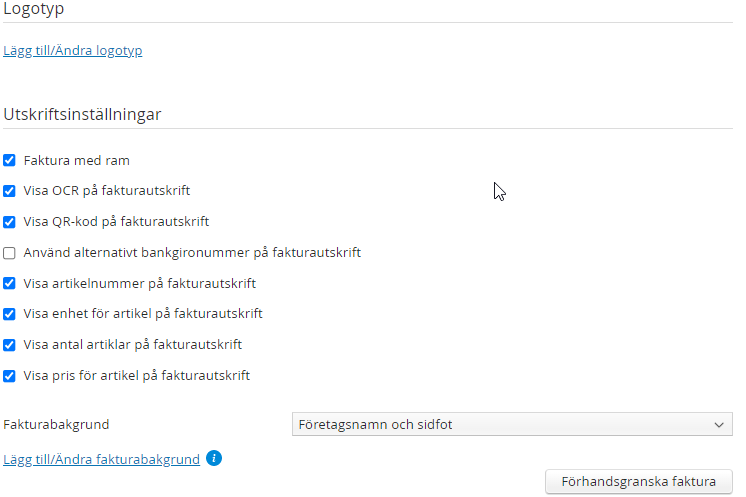746x497 pixels.
Task: Uncheck the Faktura med ram checkbox
Action: (x=10, y=160)
